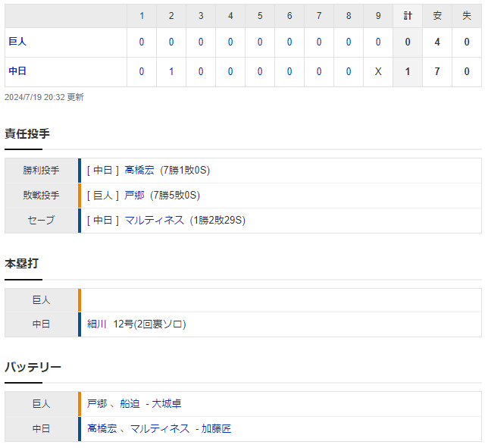Viewport: 485px width, 448px height.
Task: Open the 巨人 team link in scoreboard
Action: [17, 42]
